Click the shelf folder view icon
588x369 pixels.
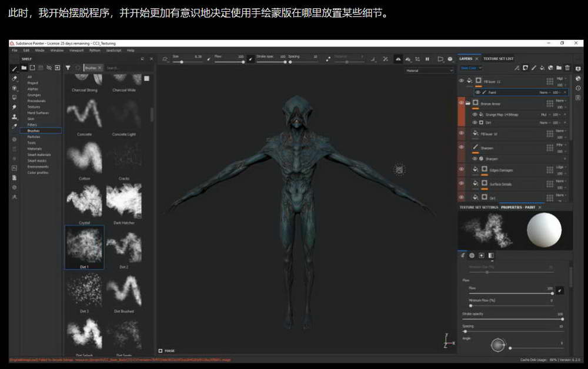coord(24,68)
